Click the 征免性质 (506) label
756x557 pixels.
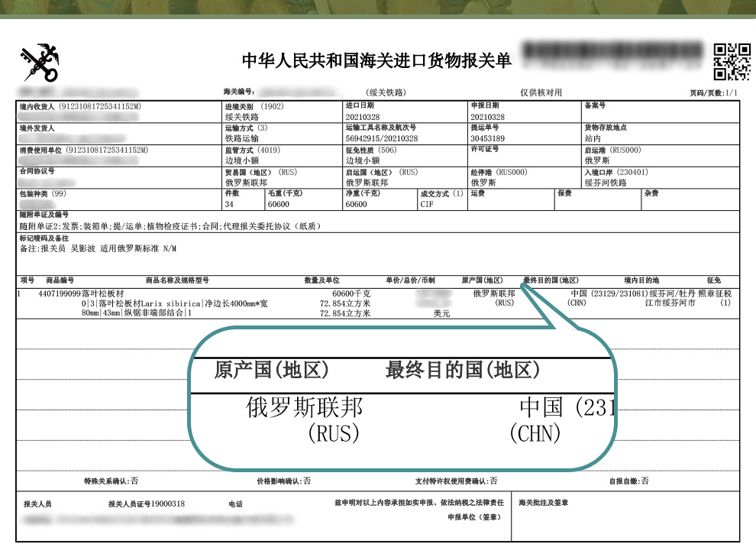371,150
